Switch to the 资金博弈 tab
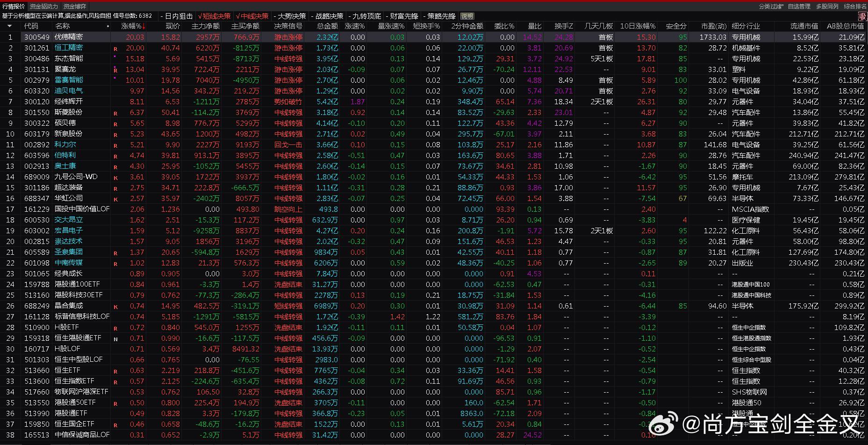 75,6
